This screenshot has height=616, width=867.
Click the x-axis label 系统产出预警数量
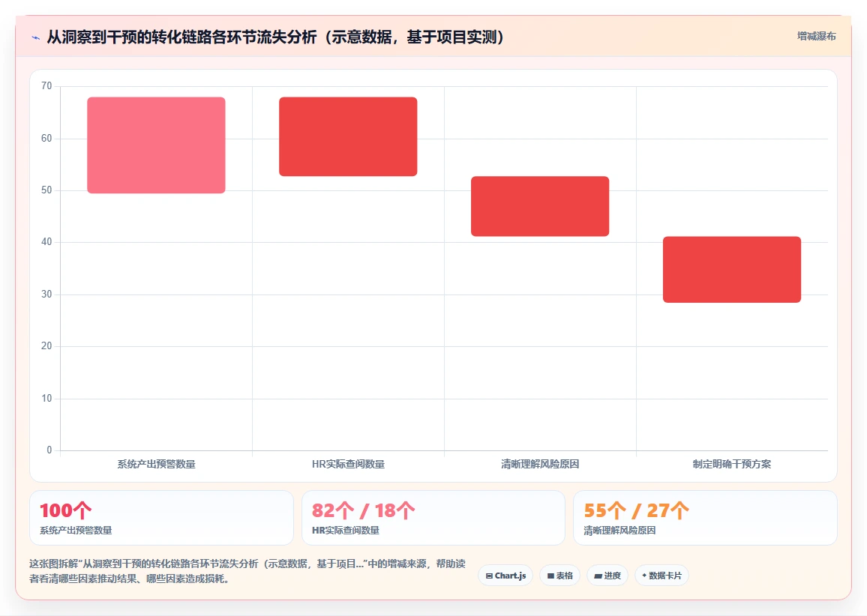156,464
